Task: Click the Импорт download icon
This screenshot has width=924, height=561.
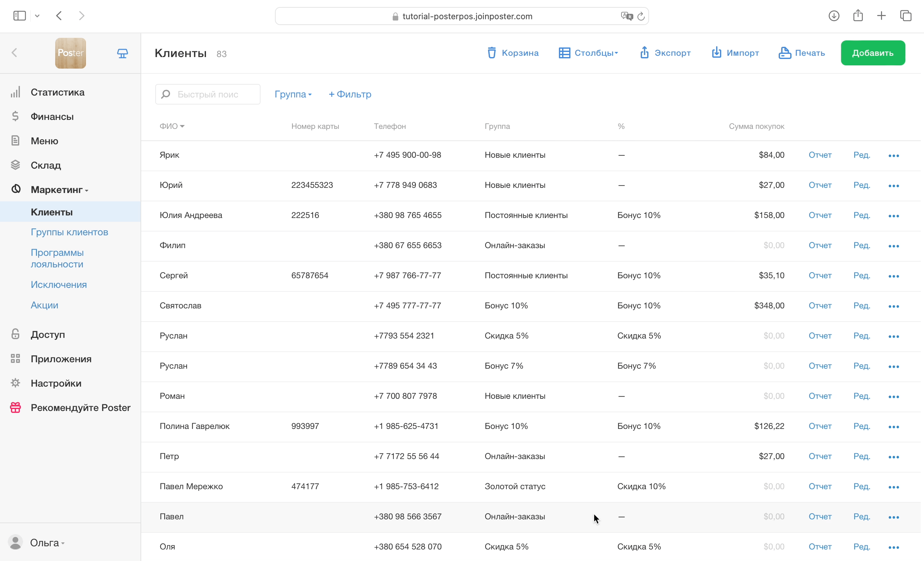Action: 716,53
